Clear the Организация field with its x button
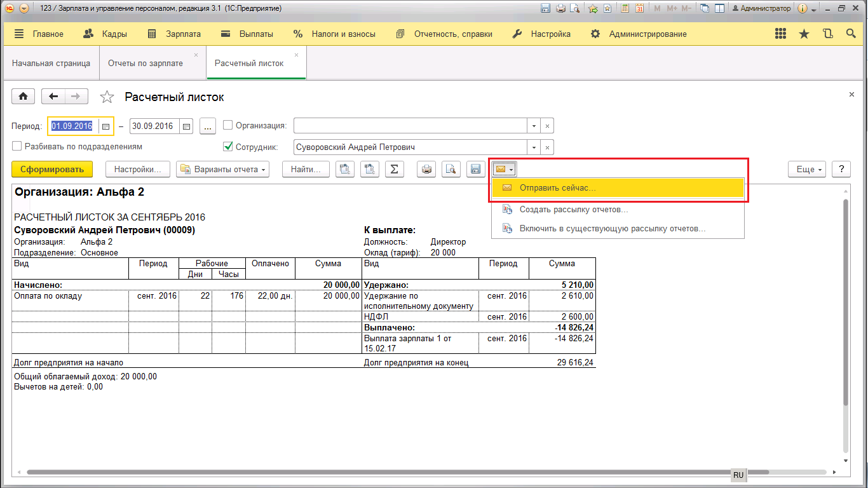Viewport: 868px width, 488px height. coord(547,126)
